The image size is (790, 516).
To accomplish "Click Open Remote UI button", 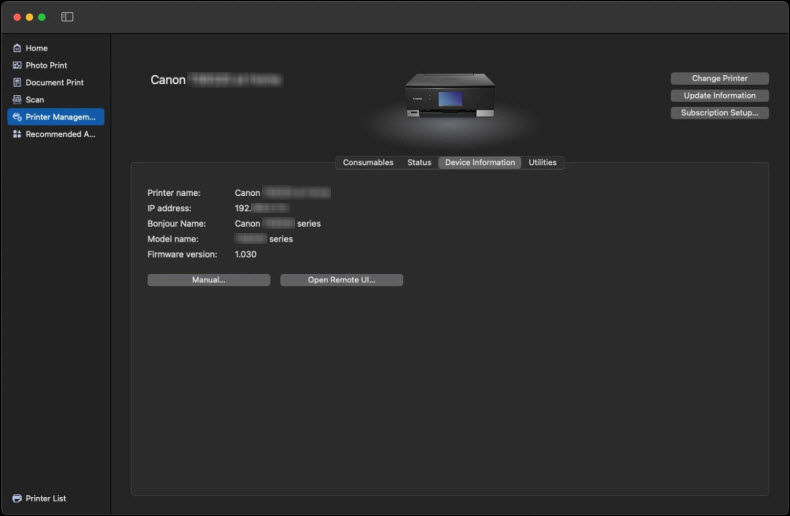I will tap(342, 280).
